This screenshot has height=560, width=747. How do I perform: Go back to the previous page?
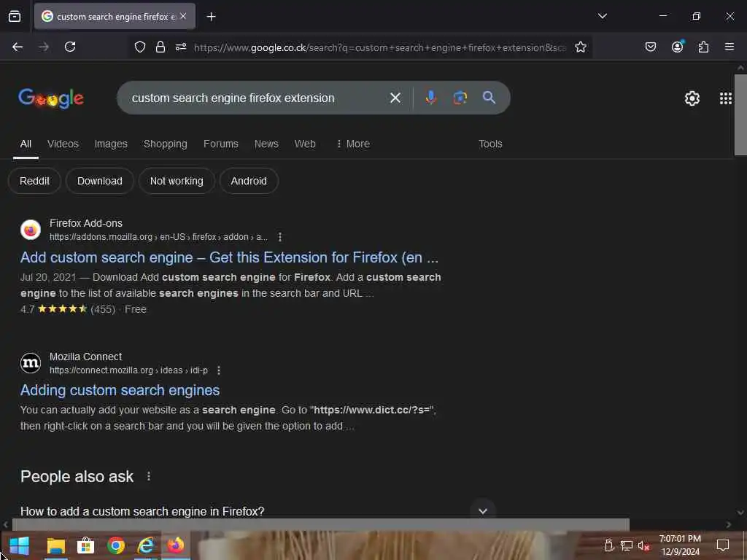18,47
